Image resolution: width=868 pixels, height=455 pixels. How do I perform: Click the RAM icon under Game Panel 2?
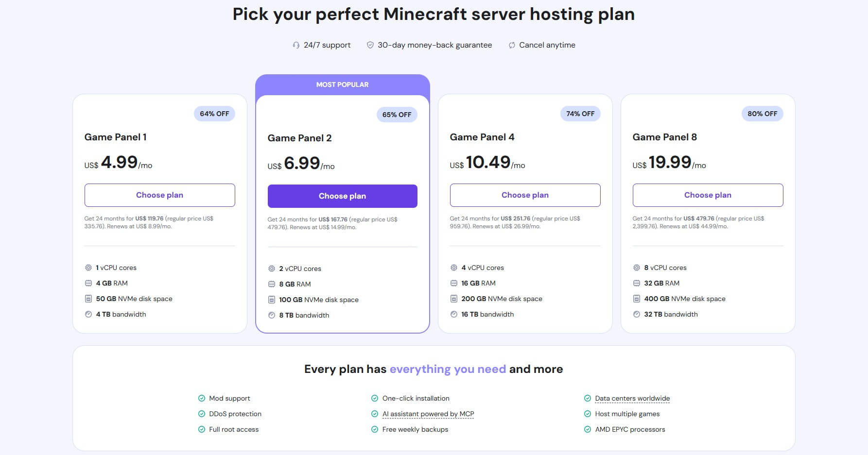(271, 284)
